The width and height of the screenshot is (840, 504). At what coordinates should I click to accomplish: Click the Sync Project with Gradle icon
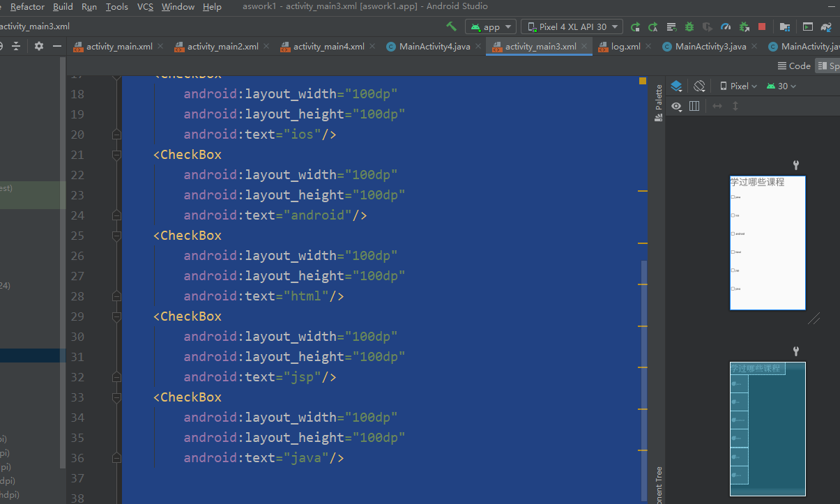click(x=826, y=26)
